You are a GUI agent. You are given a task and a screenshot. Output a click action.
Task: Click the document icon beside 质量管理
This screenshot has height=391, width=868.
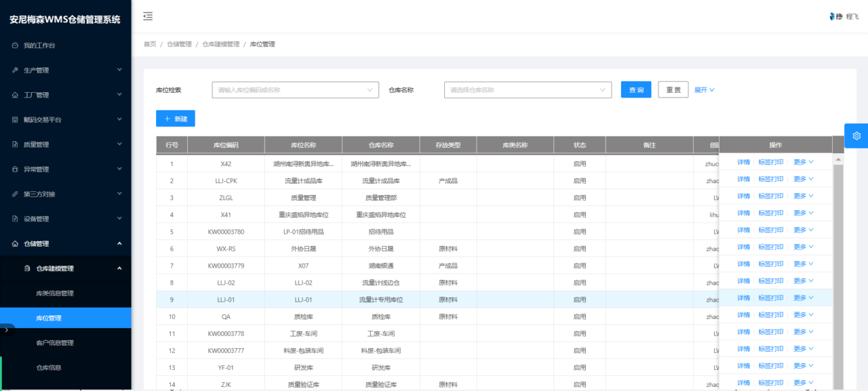(15, 144)
